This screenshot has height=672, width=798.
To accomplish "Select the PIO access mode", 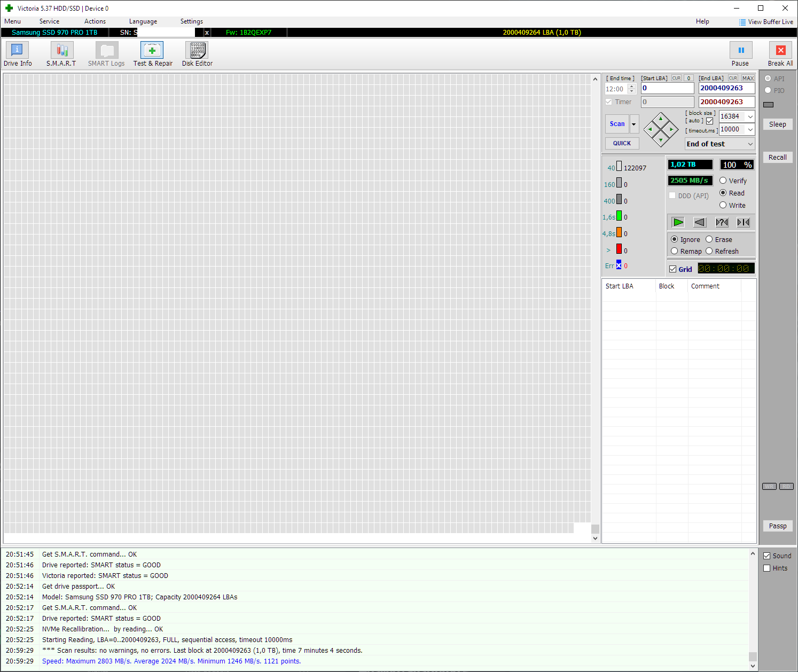I will click(768, 90).
